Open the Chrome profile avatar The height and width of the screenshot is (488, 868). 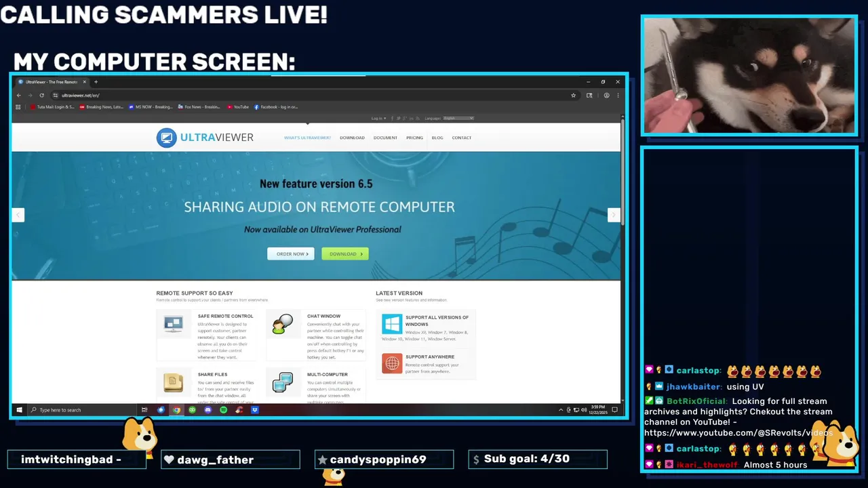(606, 96)
